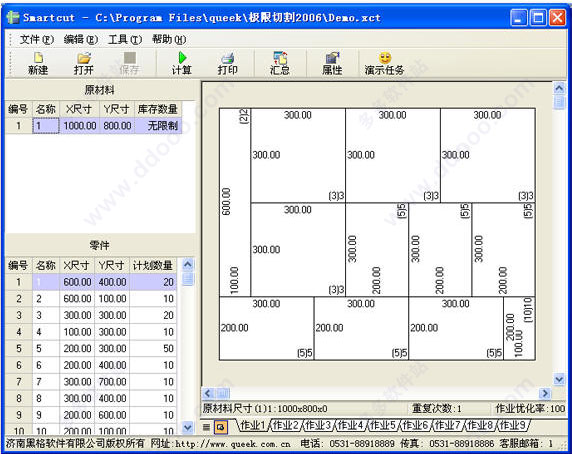Select raw material X size 1000.00
The width and height of the screenshot is (572, 454).
80,126
